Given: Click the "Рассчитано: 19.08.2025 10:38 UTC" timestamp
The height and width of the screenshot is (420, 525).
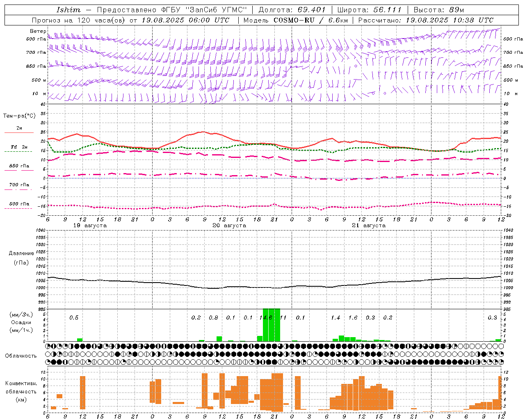Looking at the screenshot, I should (x=426, y=20).
